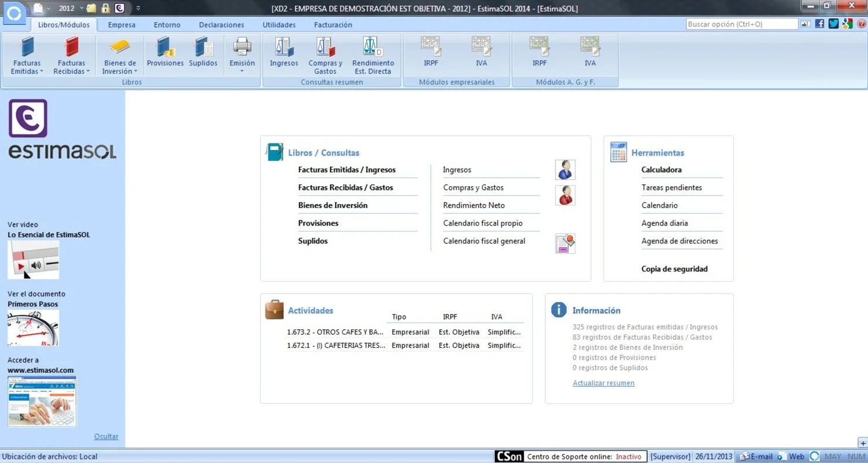Switch to the Facturación tab
Viewport: 868px width, 463px height.
pyautogui.click(x=333, y=25)
